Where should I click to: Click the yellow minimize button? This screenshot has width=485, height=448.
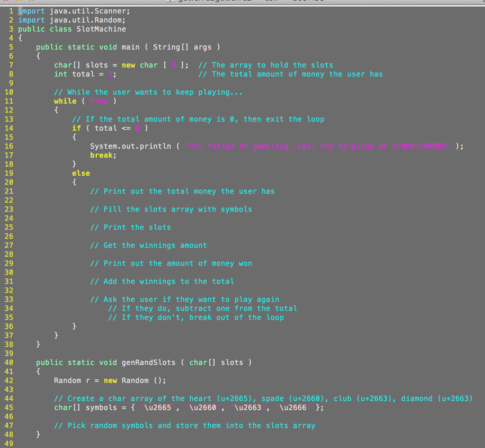click(18, 1)
